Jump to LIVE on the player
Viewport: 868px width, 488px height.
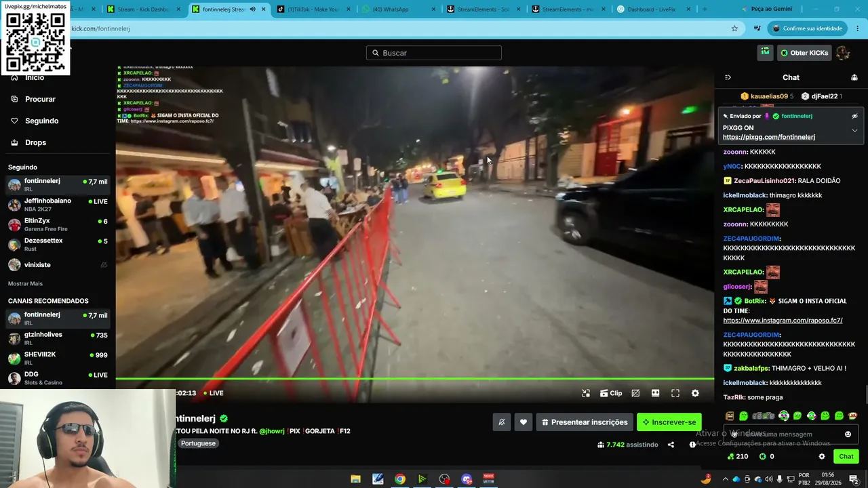tap(214, 393)
